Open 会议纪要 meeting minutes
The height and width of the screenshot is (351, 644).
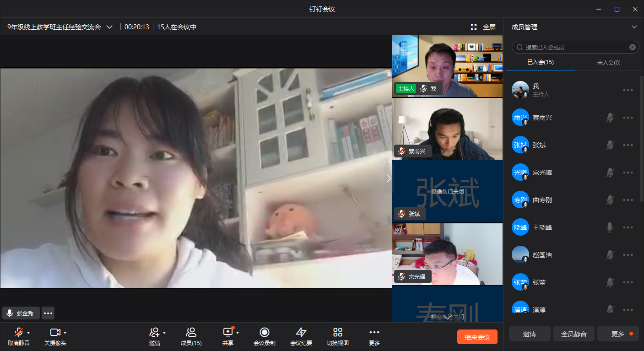(x=301, y=333)
